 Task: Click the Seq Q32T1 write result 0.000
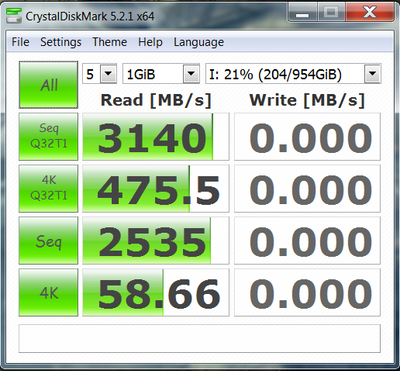(307, 137)
